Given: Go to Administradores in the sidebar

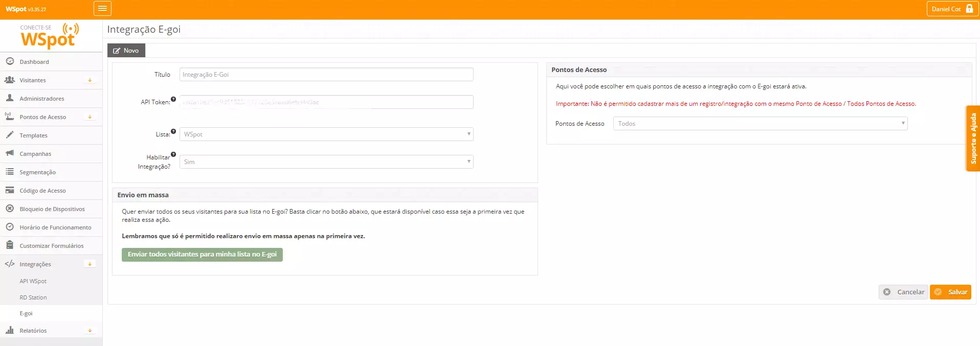Looking at the screenshot, I should point(51,99).
